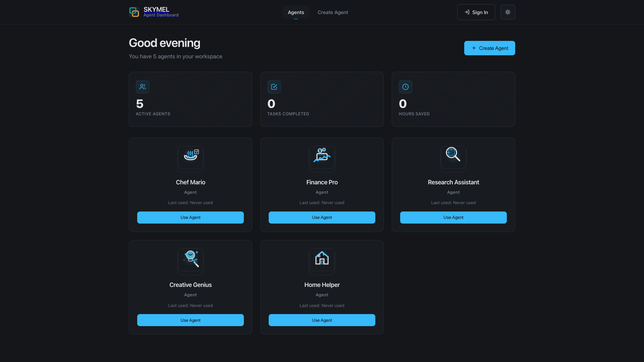Click the Agent Dashboard subtitle link
Screen dimensions: 644x362
tap(161, 15)
